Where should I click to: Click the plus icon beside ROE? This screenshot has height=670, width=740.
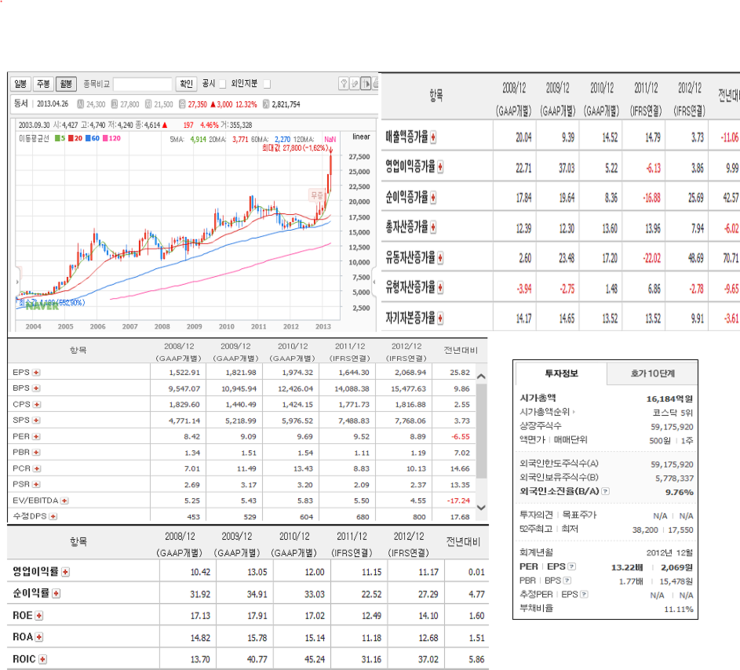(x=39, y=616)
